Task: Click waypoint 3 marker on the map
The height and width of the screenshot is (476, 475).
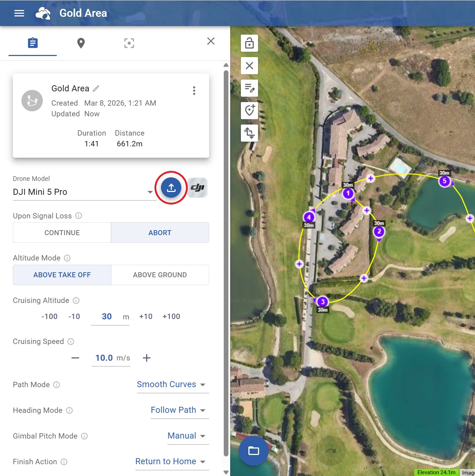Action: [322, 302]
